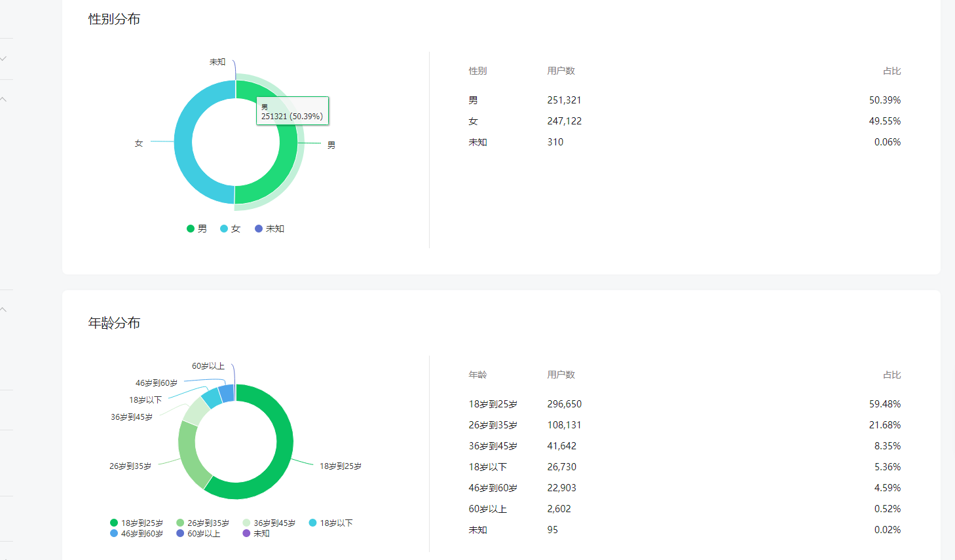Image resolution: width=955 pixels, height=560 pixels.
Task: Click the 0.52% percentage cell
Action: [888, 509]
